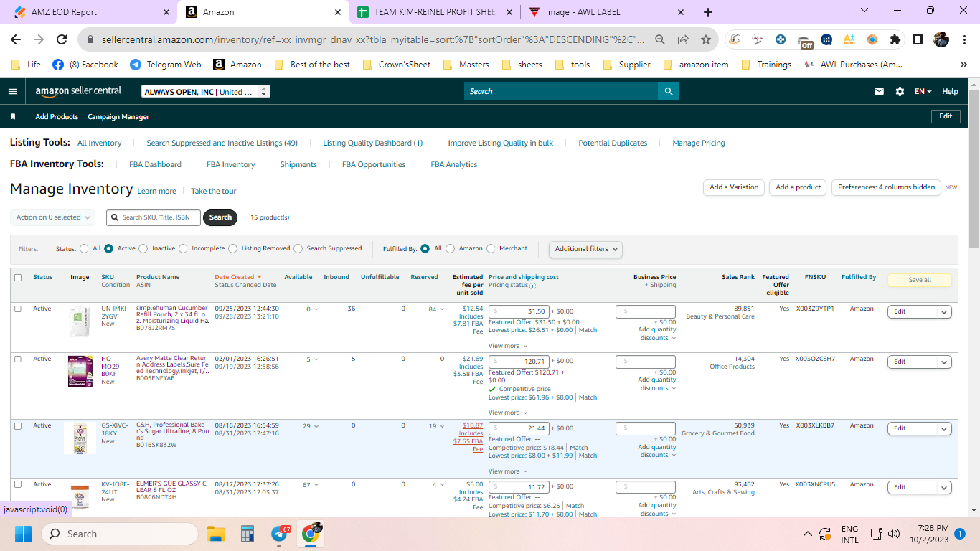Open Chrome from the taskbar
The height and width of the screenshot is (551, 980).
click(x=311, y=534)
